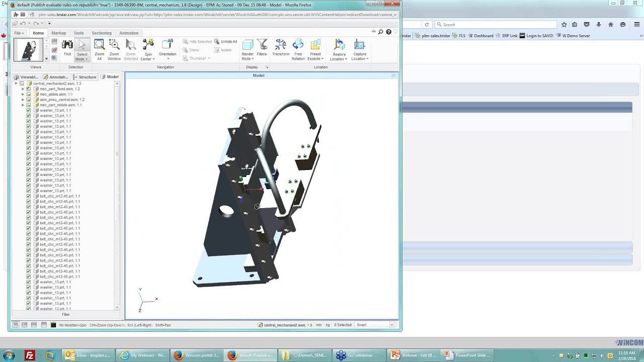Click the Unhide All icon
Image resolution: width=644 pixels, height=362 pixels.
217,42
